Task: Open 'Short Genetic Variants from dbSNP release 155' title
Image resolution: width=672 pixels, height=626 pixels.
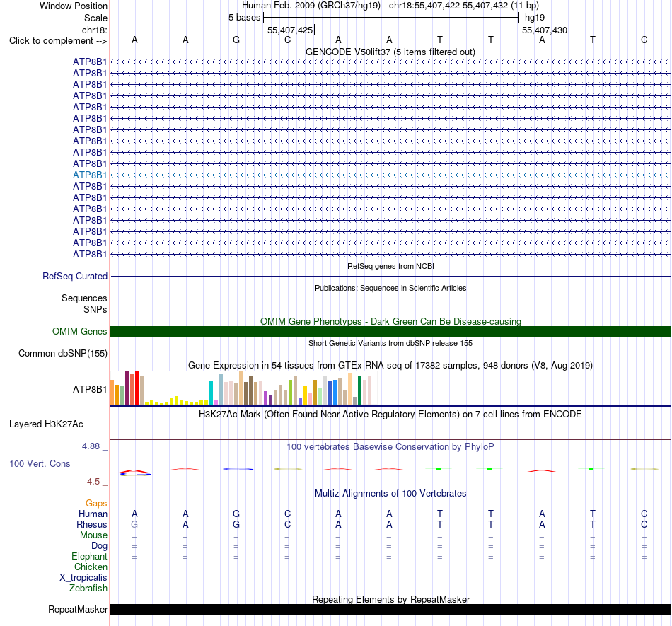Action: 390,343
